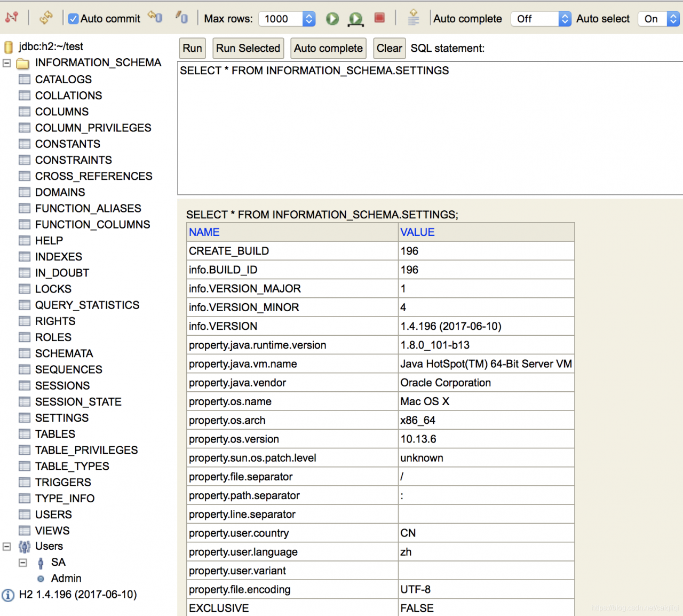
Task: Click the CATALOGS table icon
Action: pyautogui.click(x=25, y=80)
